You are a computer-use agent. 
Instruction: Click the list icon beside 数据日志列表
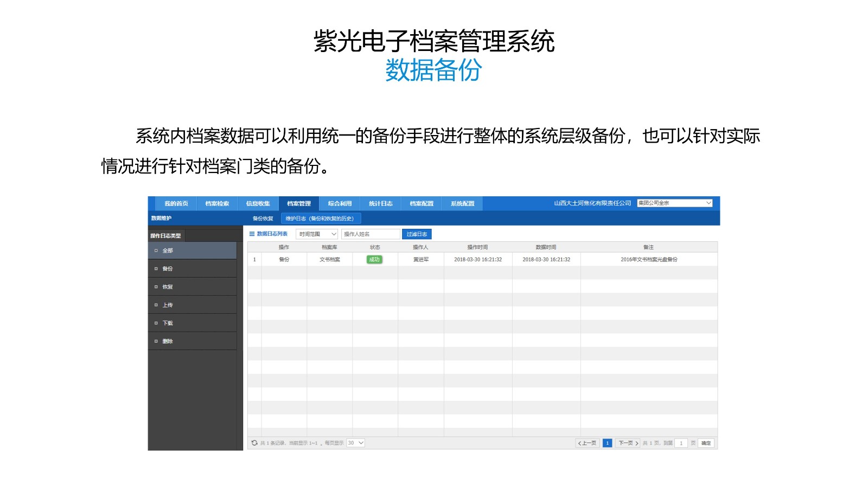(x=252, y=234)
